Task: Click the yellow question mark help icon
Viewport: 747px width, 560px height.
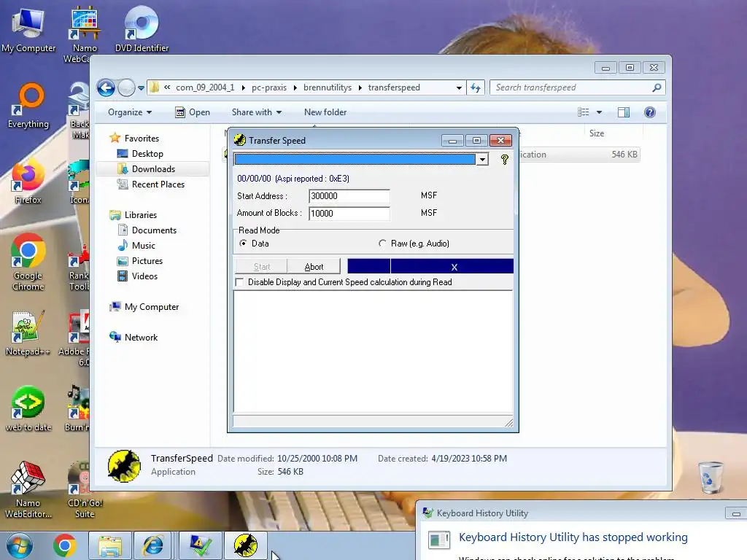Action: (505, 160)
